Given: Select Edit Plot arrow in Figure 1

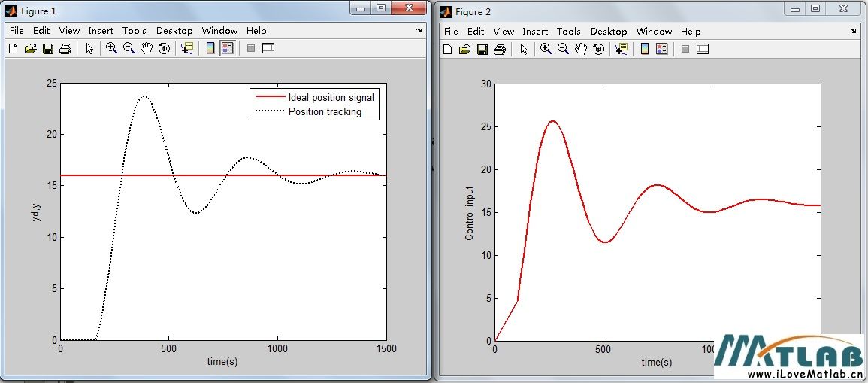Looking at the screenshot, I should coord(89,49).
